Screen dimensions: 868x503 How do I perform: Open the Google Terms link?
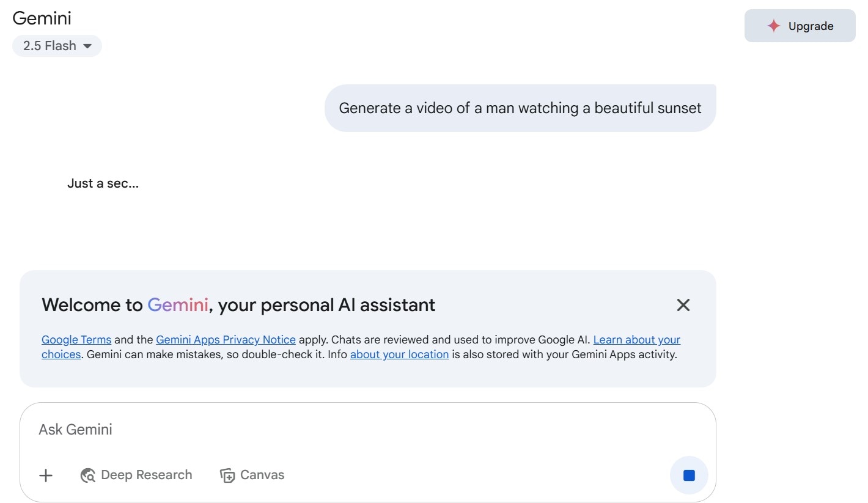[76, 340]
